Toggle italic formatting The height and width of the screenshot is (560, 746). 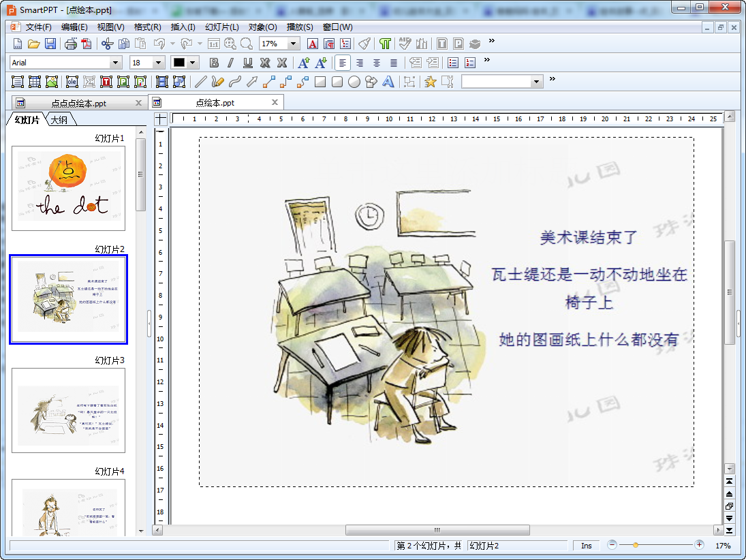click(x=231, y=63)
